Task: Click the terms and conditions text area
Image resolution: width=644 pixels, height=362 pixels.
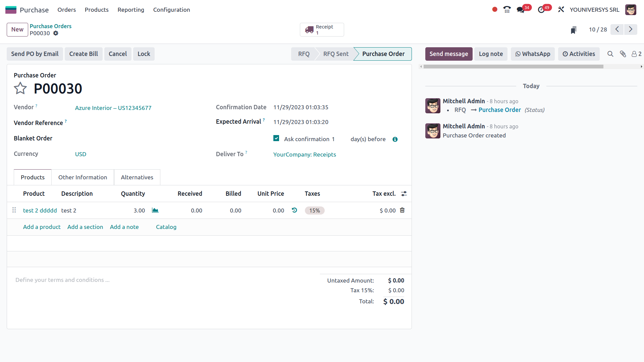Action: point(62,280)
